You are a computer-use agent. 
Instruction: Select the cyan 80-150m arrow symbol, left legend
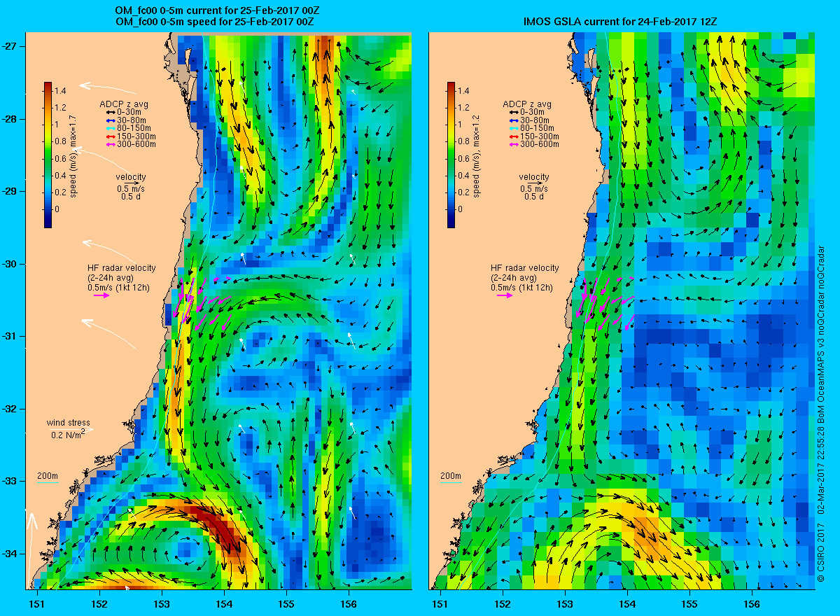[109, 128]
